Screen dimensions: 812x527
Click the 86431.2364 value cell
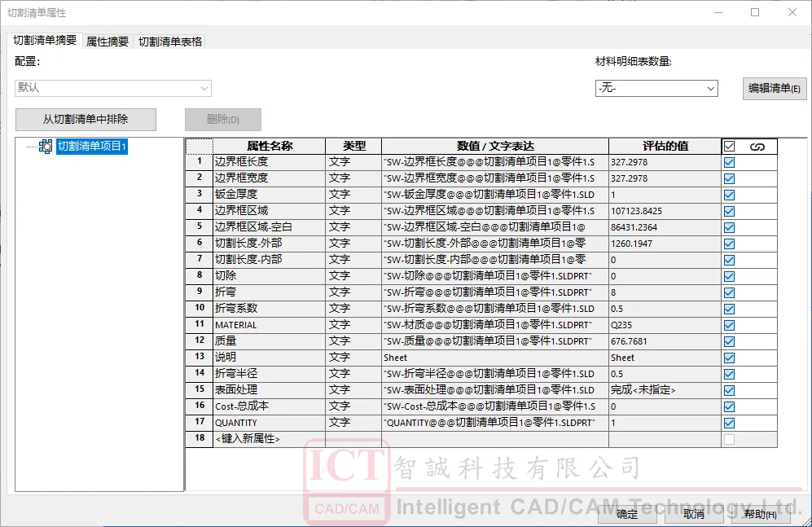click(665, 227)
